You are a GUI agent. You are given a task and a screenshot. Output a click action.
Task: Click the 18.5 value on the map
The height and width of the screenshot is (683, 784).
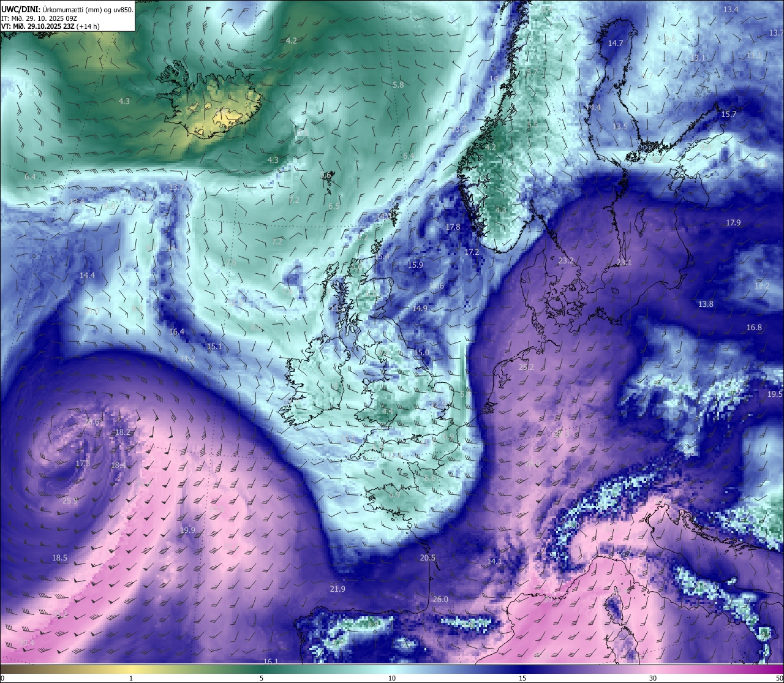coord(59,557)
